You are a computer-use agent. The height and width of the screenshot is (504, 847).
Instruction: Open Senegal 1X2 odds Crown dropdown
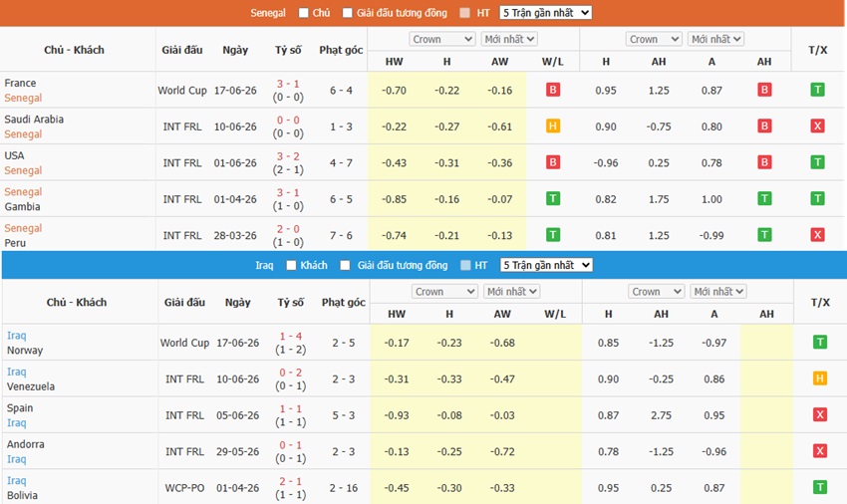point(441,39)
